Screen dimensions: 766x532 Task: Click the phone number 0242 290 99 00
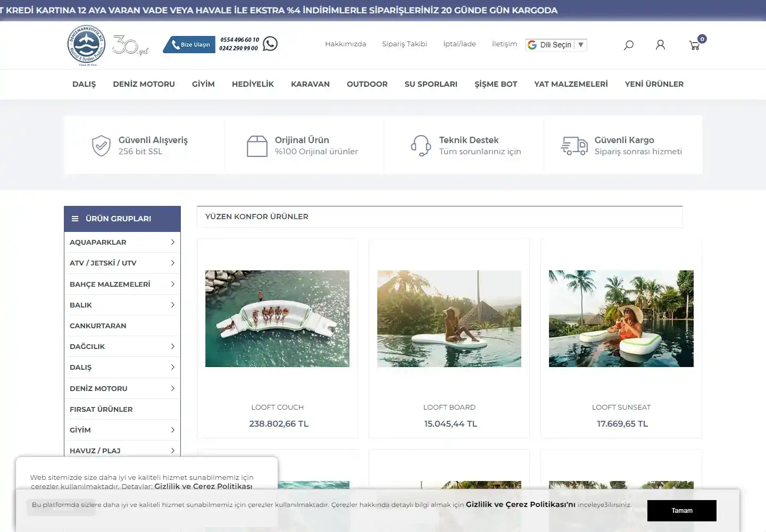click(238, 48)
